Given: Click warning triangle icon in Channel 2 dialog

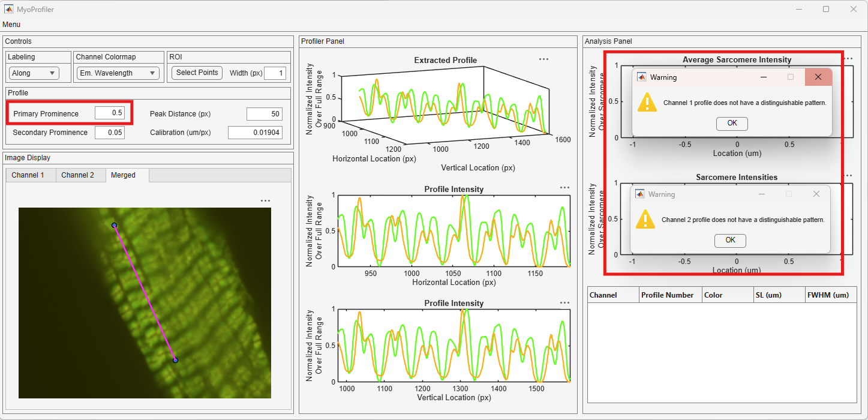Looking at the screenshot, I should tap(645, 219).
